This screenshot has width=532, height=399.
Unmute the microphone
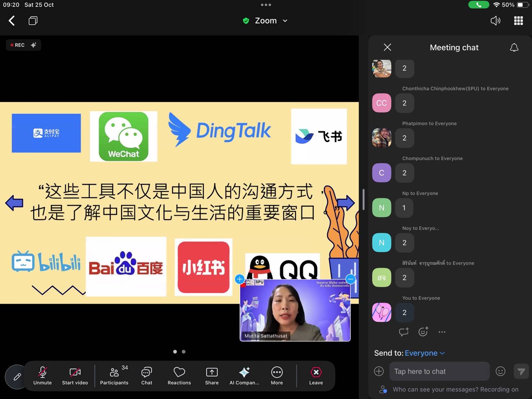pyautogui.click(x=43, y=376)
